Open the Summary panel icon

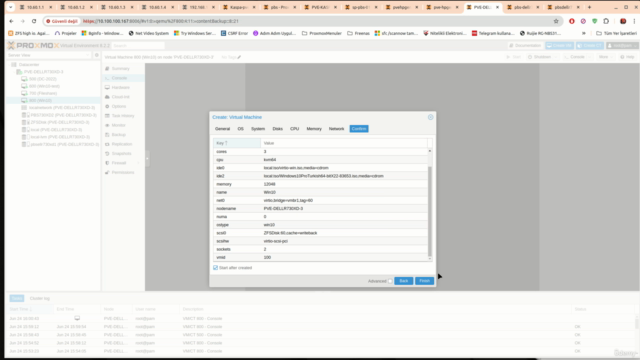click(107, 69)
